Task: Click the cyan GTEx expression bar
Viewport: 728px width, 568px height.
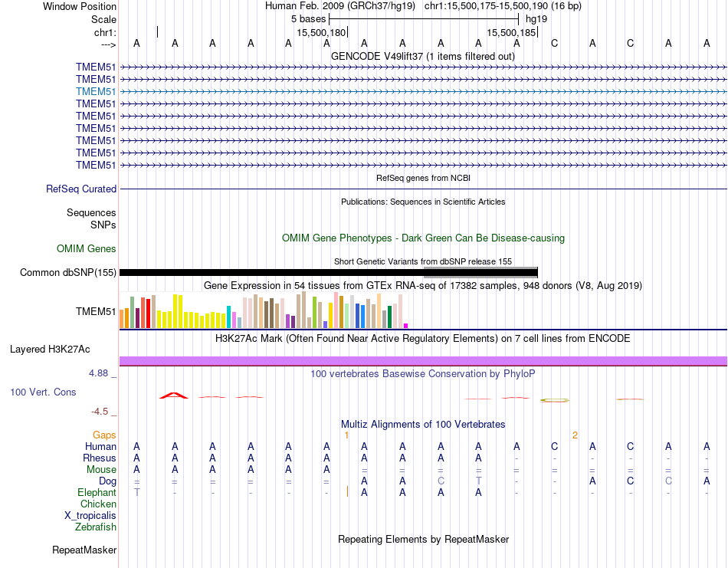Action: tap(228, 317)
